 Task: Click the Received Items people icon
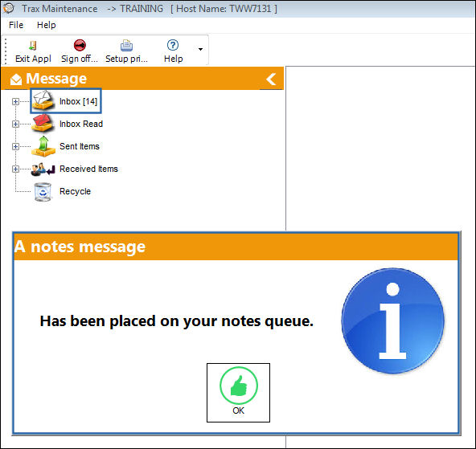pos(43,169)
